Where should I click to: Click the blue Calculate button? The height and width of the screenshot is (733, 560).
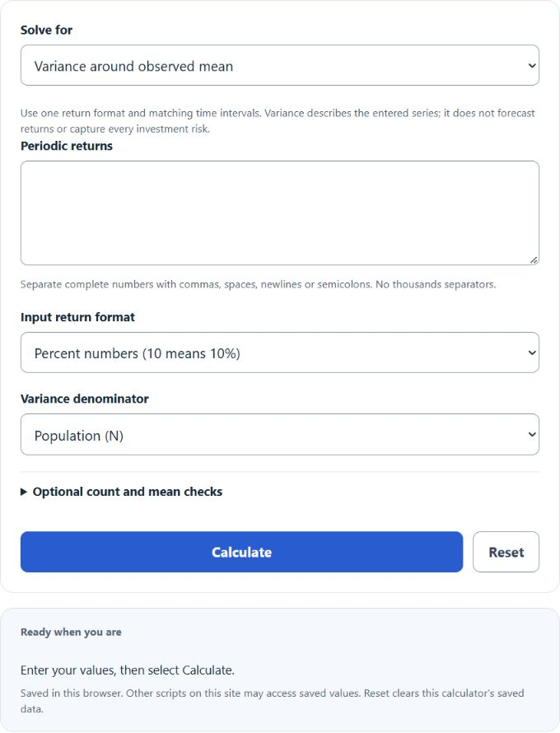(241, 552)
